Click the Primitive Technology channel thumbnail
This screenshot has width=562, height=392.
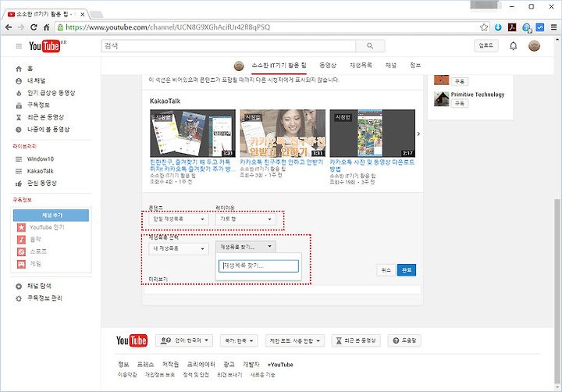[x=441, y=98]
